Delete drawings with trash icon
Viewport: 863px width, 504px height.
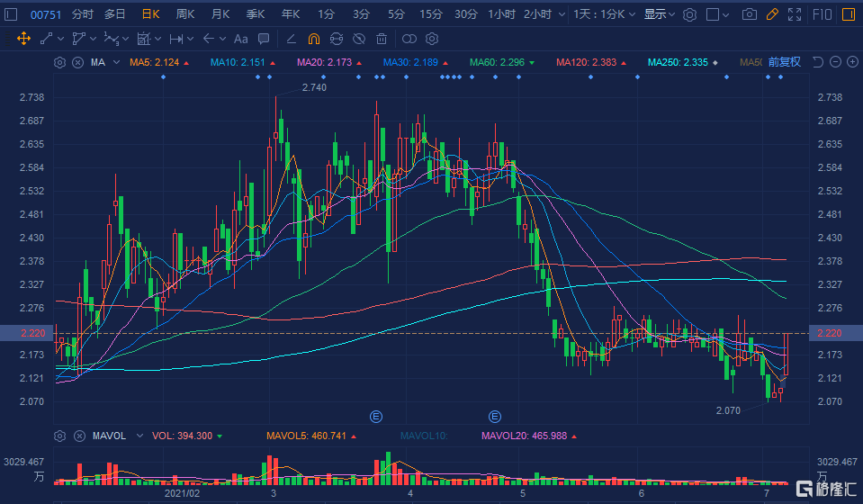382,39
